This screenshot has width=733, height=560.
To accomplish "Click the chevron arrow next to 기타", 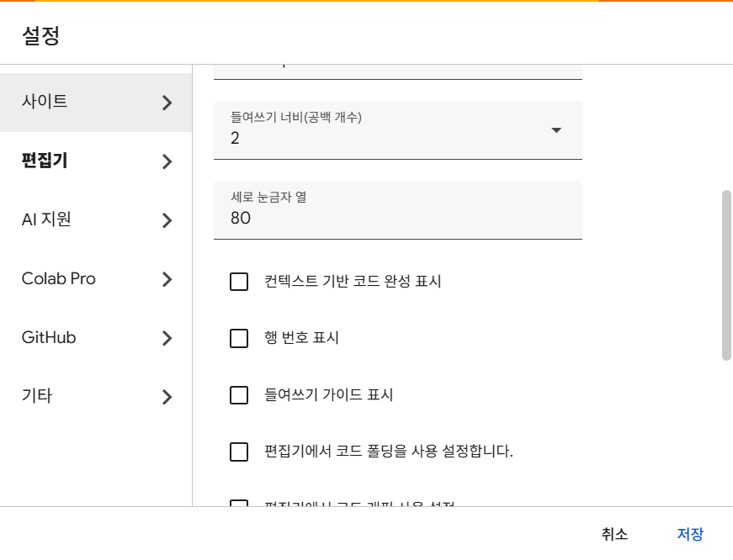I will click(x=167, y=397).
